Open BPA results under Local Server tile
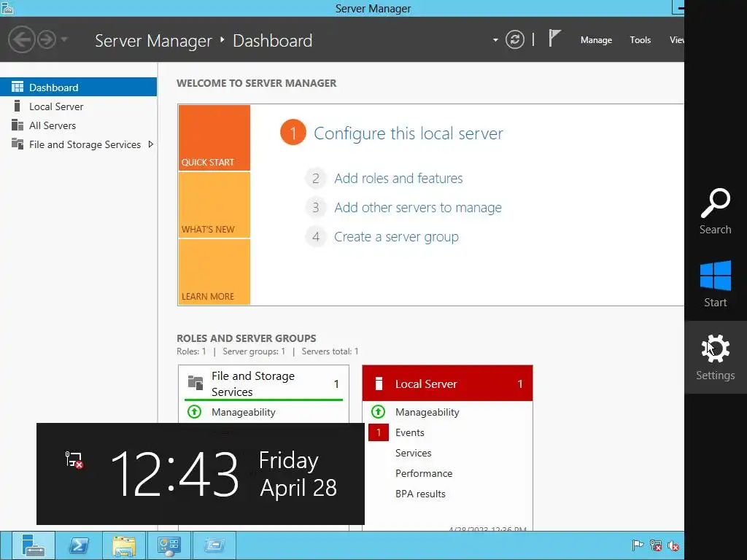The width and height of the screenshot is (747, 560). tap(420, 494)
